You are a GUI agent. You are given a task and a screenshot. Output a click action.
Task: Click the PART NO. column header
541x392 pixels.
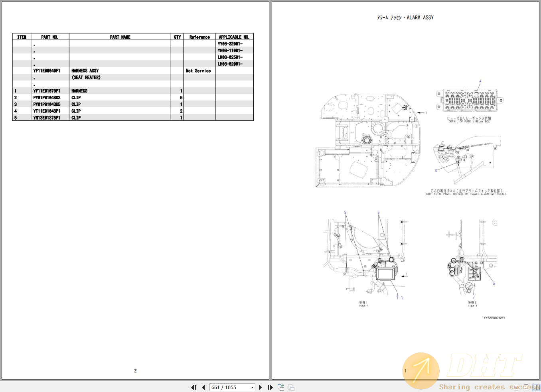pos(50,37)
